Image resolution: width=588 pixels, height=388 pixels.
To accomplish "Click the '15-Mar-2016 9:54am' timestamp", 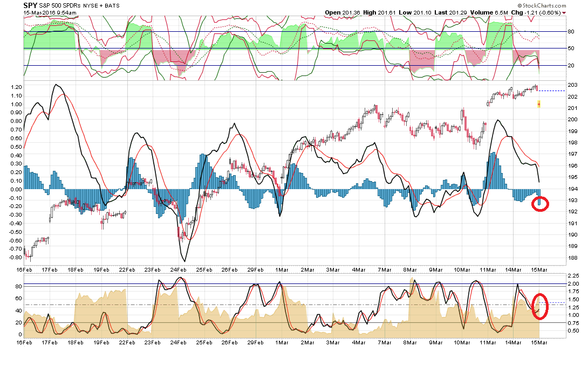I will (x=50, y=13).
